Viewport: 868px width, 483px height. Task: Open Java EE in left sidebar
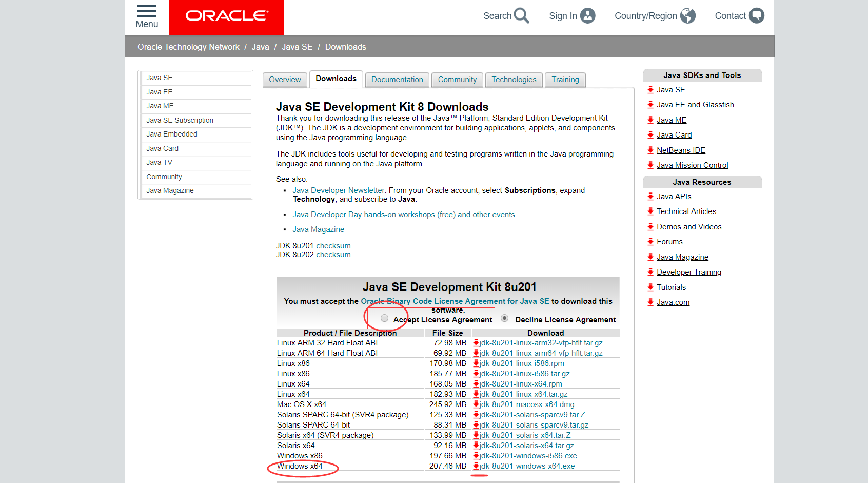coord(196,92)
